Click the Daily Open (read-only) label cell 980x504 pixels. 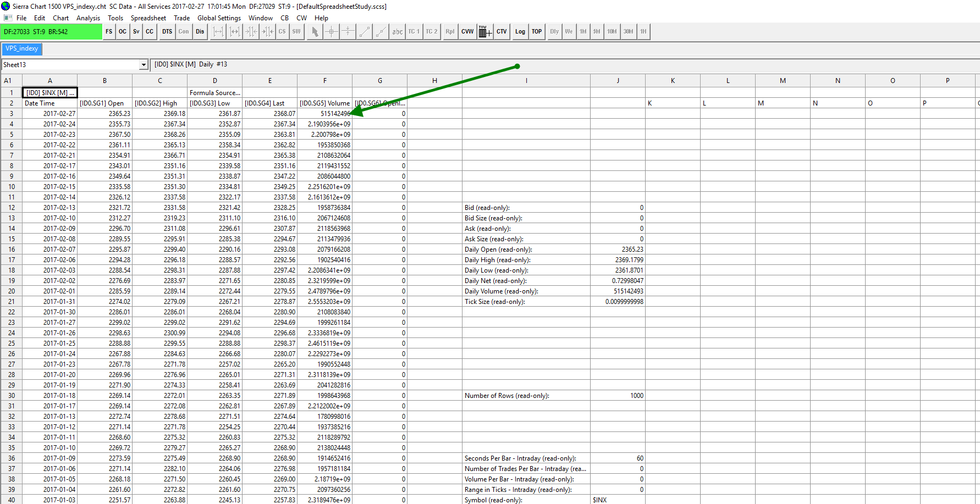click(x=526, y=250)
